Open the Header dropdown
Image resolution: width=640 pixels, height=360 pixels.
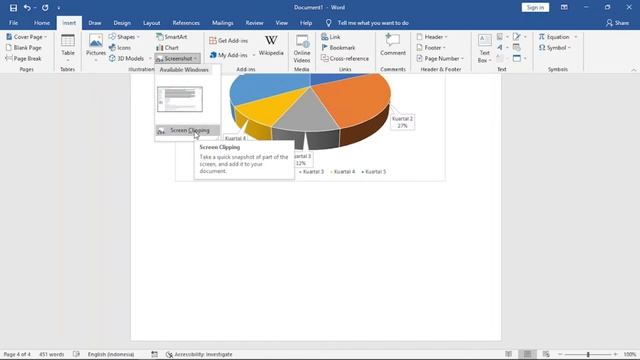pos(432,37)
